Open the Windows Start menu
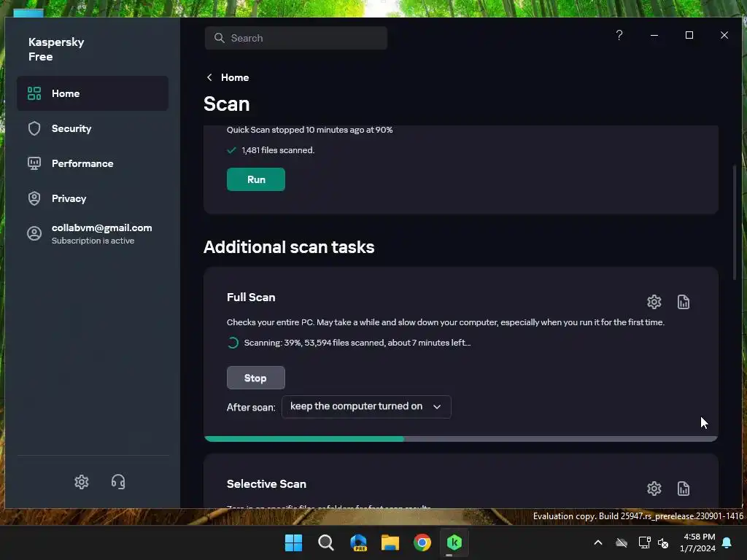 tap(293, 542)
